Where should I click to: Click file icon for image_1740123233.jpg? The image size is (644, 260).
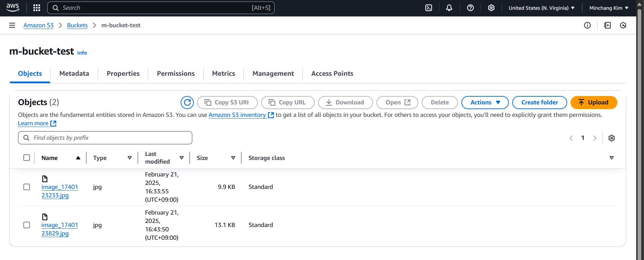point(44,178)
